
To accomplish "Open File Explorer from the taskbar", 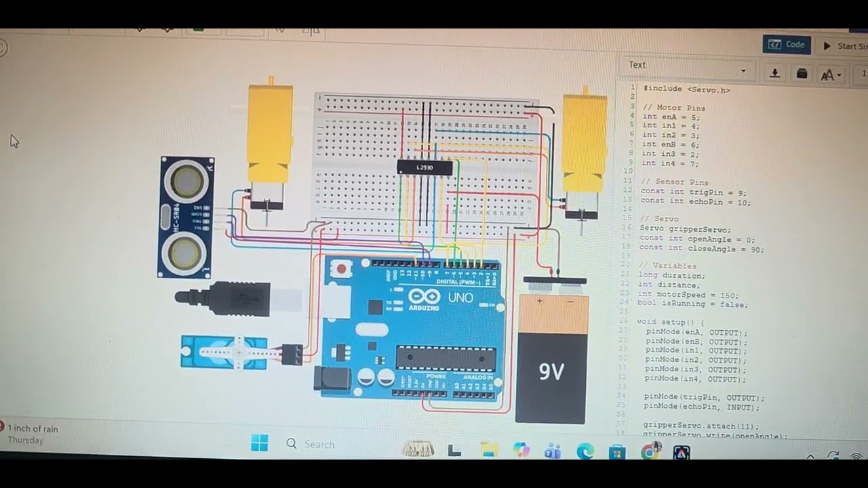I will [x=488, y=449].
